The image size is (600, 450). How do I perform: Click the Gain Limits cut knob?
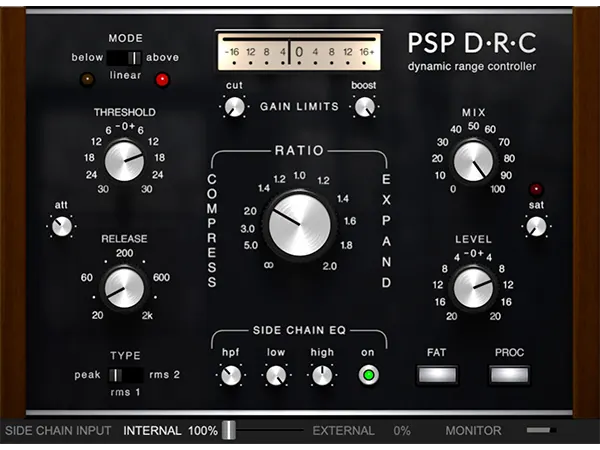(234, 107)
